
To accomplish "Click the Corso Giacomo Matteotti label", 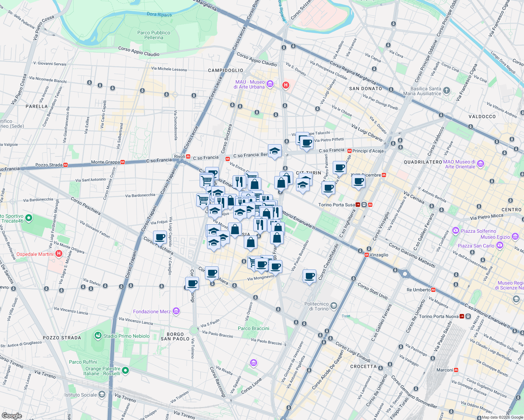I will coord(412,255).
